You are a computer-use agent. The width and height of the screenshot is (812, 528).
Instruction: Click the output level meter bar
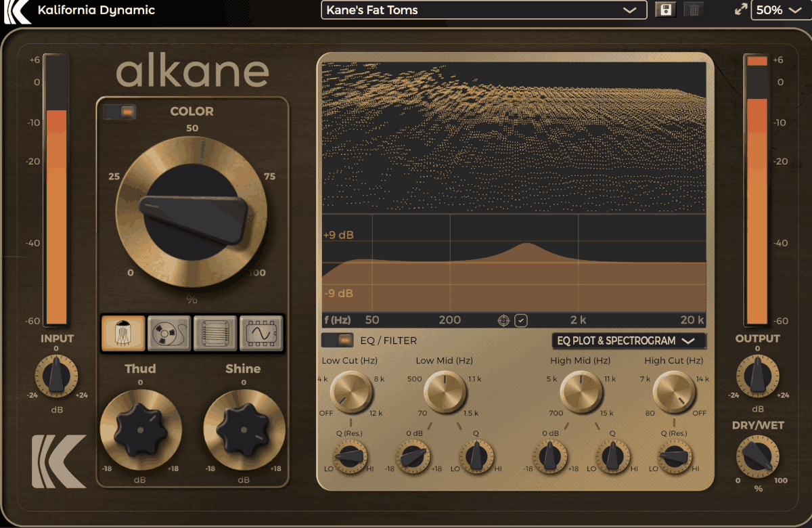pos(757,190)
